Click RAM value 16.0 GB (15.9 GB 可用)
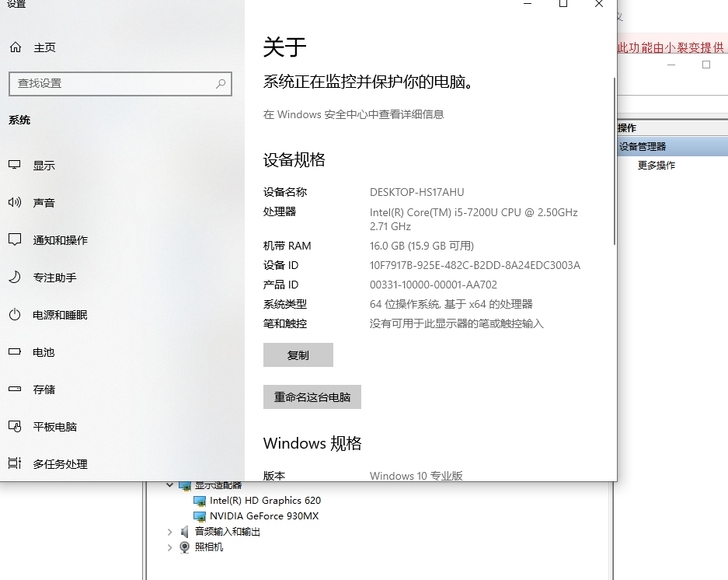This screenshot has height=580, width=728. click(422, 246)
